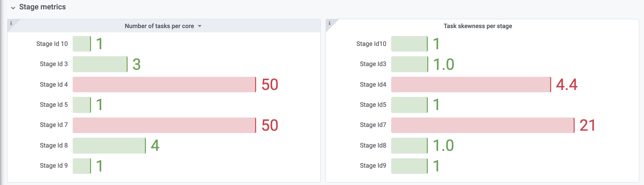Open Number of tasks per core dropdown

[x=200, y=26]
